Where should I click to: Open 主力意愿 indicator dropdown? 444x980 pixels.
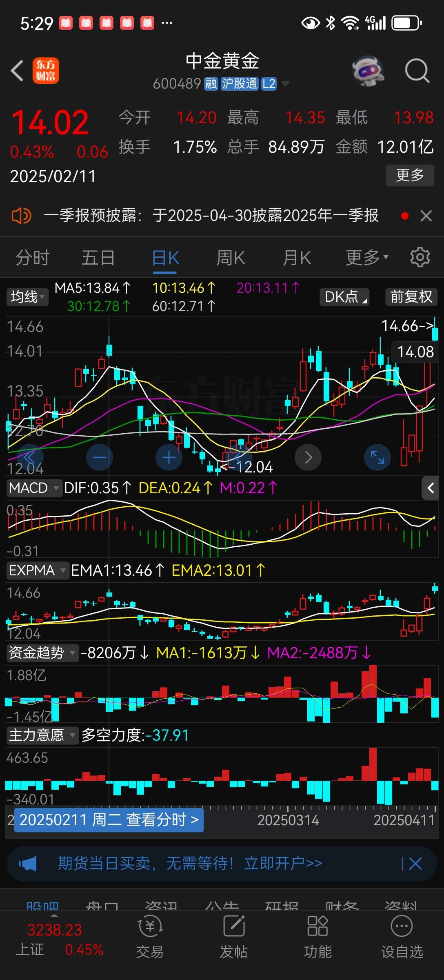pos(42,735)
